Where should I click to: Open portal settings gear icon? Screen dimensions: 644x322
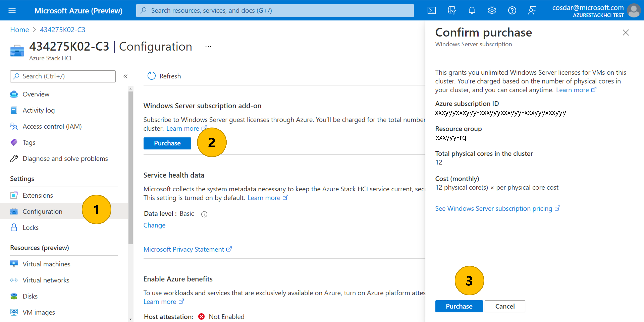492,11
